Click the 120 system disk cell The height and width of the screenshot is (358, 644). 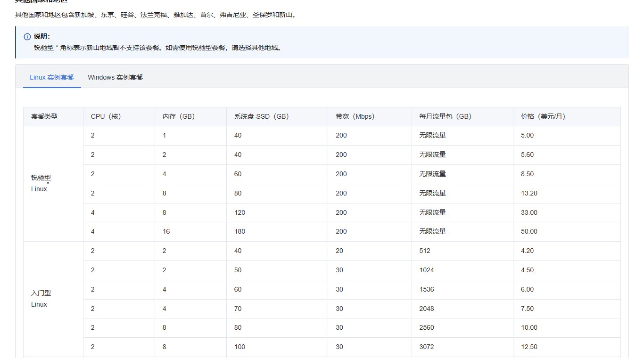(x=277, y=212)
